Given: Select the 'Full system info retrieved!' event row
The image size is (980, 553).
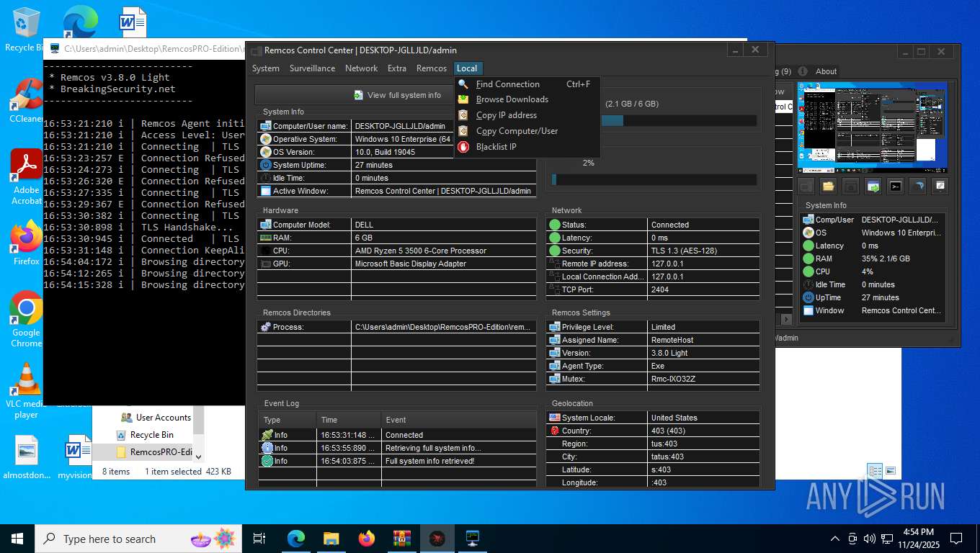Looking at the screenshot, I should tap(397, 461).
